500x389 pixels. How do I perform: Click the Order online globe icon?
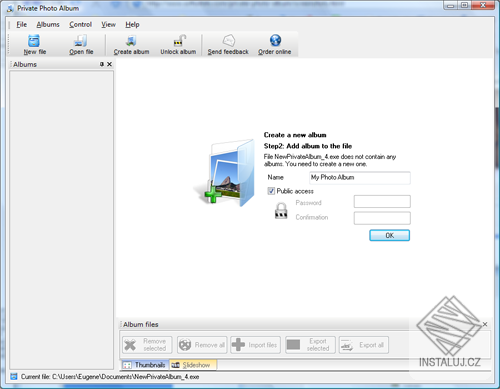[275, 41]
